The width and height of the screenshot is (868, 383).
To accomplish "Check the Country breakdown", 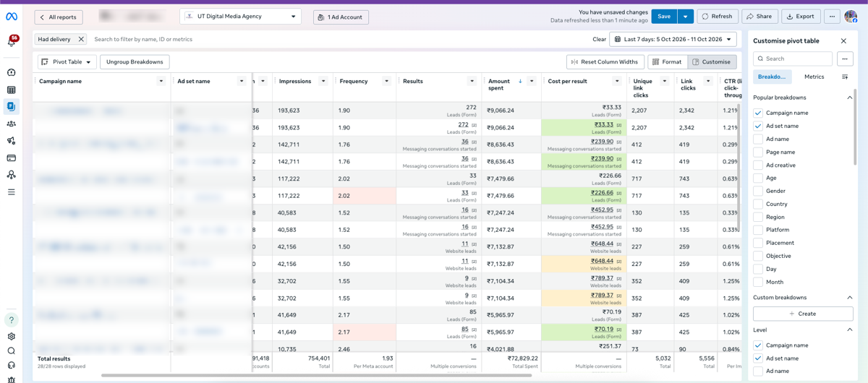I will pyautogui.click(x=757, y=204).
